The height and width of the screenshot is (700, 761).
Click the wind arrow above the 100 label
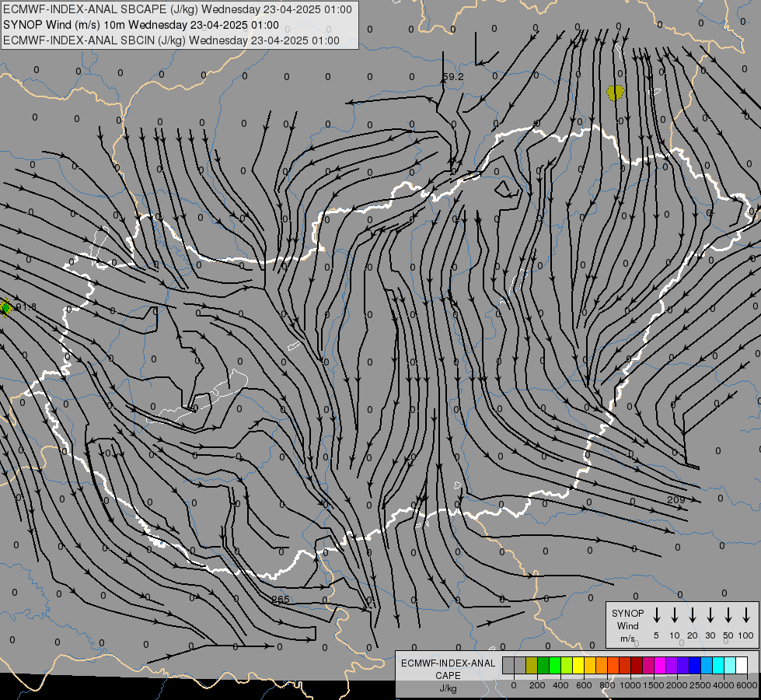[x=746, y=614]
